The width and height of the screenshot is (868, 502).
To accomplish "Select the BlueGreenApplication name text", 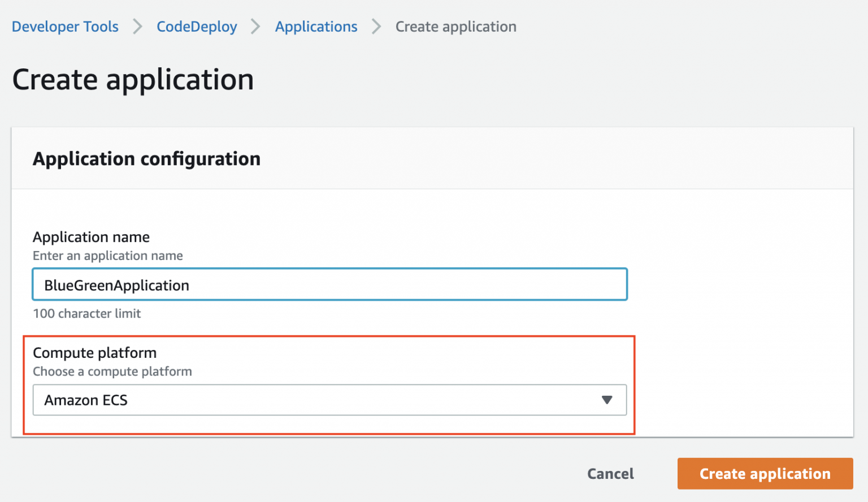I will [116, 285].
